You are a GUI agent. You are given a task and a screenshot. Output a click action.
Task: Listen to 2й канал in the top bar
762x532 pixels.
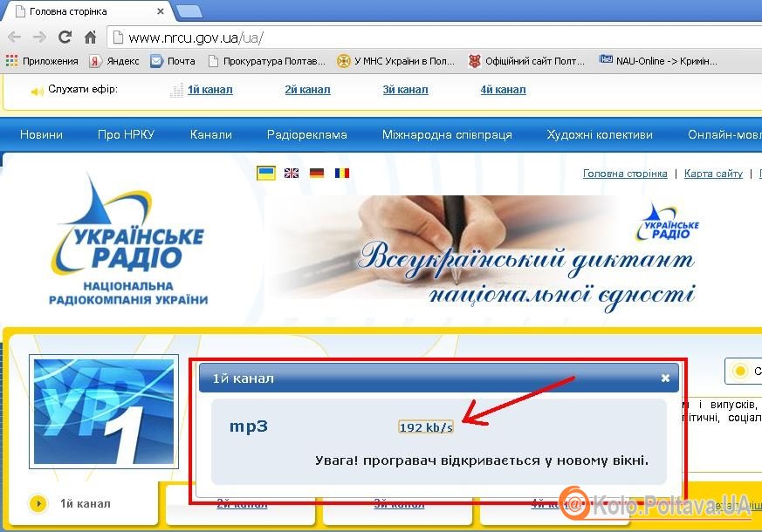click(x=307, y=90)
